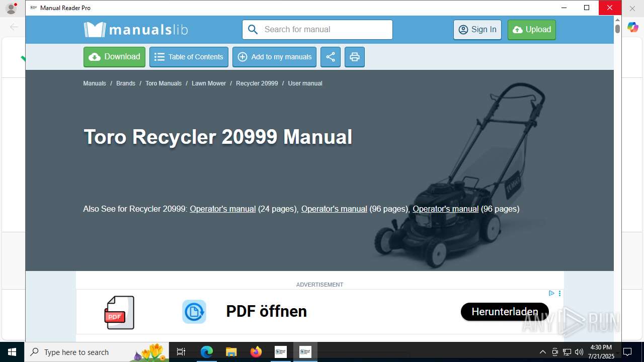Click the blue document refresh icon in ad
The width and height of the screenshot is (644, 362).
click(x=194, y=312)
